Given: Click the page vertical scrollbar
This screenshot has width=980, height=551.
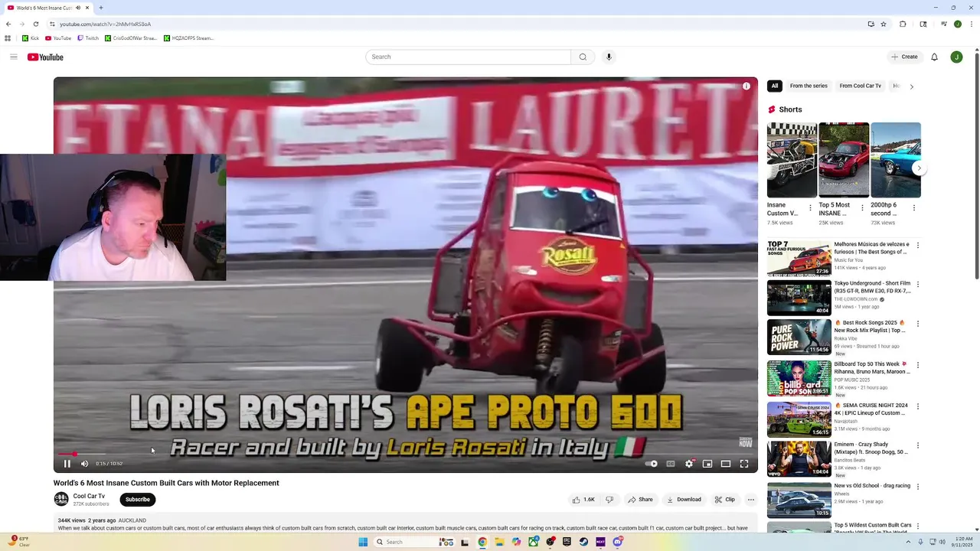Looking at the screenshot, I should (x=976, y=165).
